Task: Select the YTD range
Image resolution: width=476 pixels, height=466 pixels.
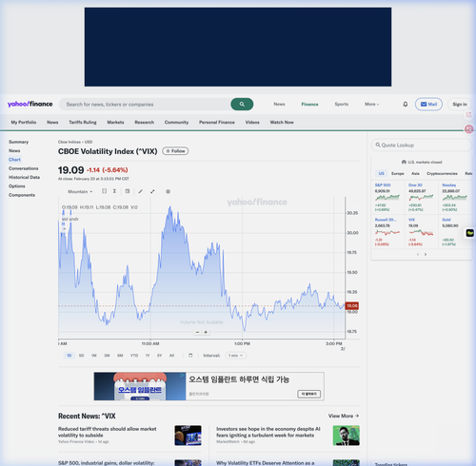Action: 134,356
